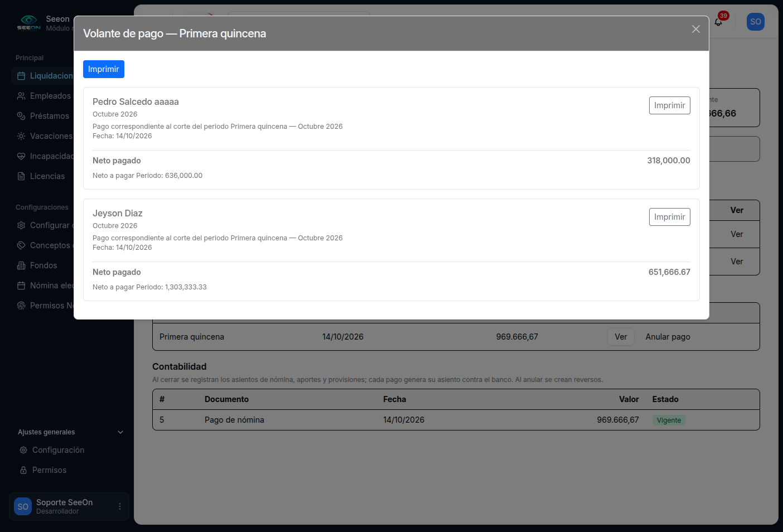
Task: Select the Jeyson Diaz name
Action: (118, 213)
